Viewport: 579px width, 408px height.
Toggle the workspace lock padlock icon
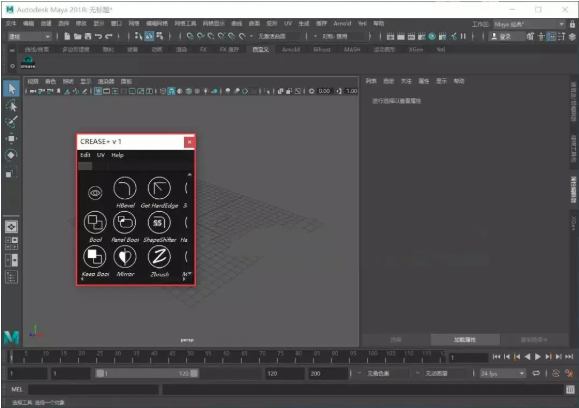[572, 24]
